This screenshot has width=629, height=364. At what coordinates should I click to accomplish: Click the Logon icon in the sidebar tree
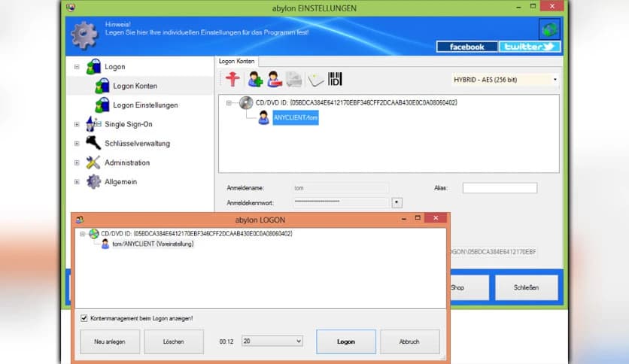click(x=94, y=66)
